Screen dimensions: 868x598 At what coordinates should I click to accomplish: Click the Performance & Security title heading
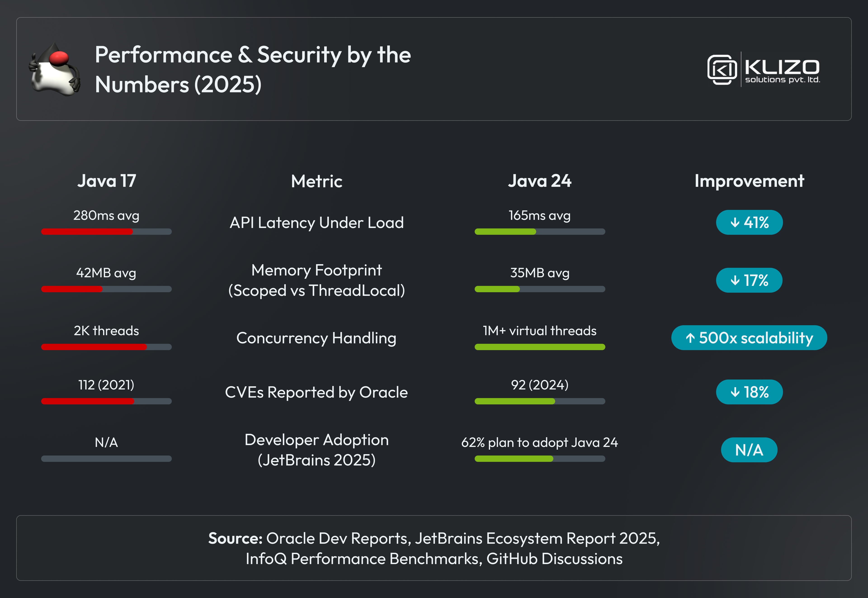pos(253,70)
